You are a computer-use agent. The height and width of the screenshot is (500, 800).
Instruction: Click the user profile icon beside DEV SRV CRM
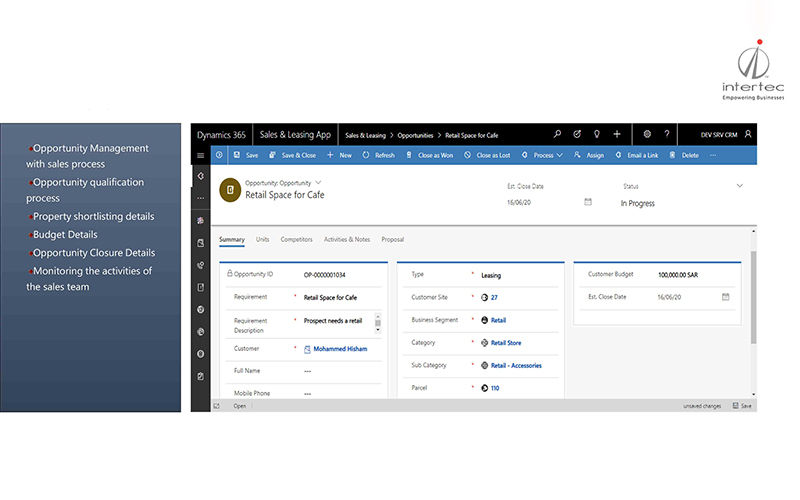pyautogui.click(x=748, y=134)
